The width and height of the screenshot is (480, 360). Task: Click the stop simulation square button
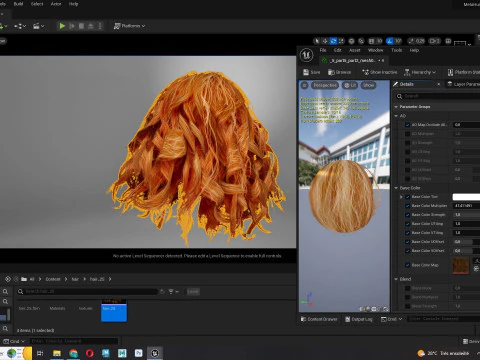point(81,26)
